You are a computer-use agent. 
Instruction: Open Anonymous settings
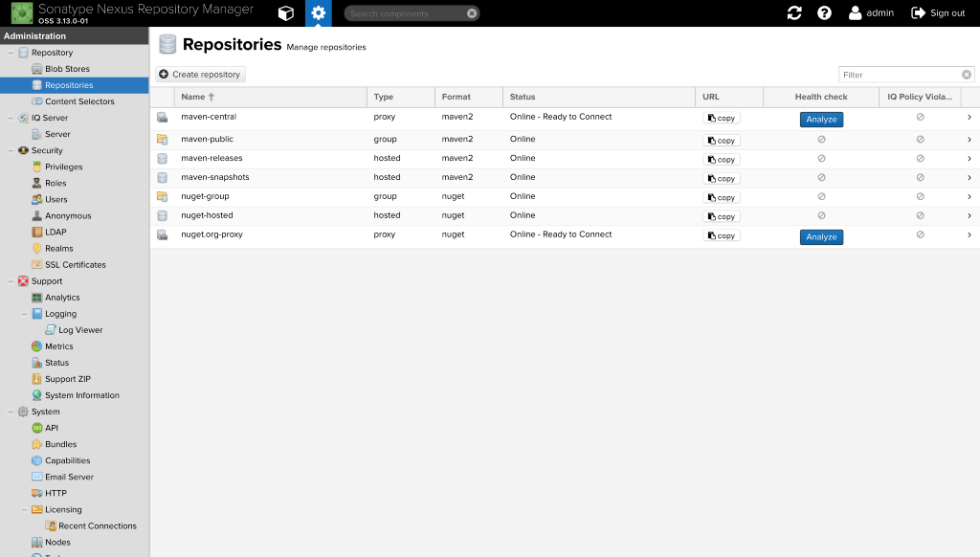tap(68, 215)
